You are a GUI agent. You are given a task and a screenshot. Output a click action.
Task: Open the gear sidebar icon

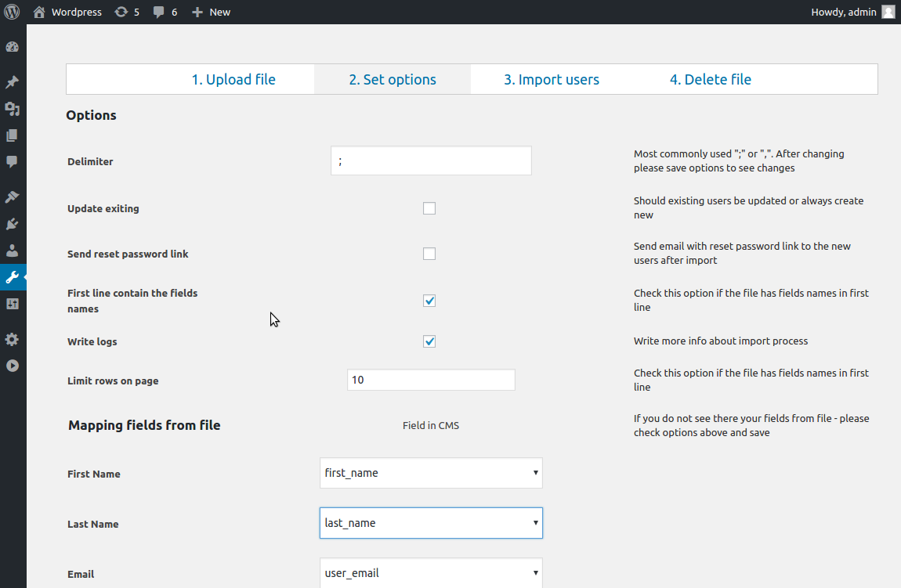click(12, 339)
